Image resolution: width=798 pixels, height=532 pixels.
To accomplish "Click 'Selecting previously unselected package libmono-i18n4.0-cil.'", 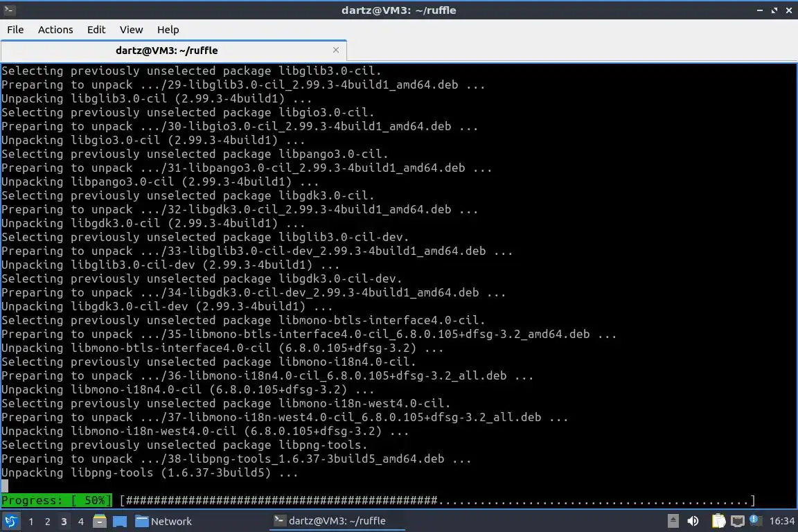I will click(209, 362).
